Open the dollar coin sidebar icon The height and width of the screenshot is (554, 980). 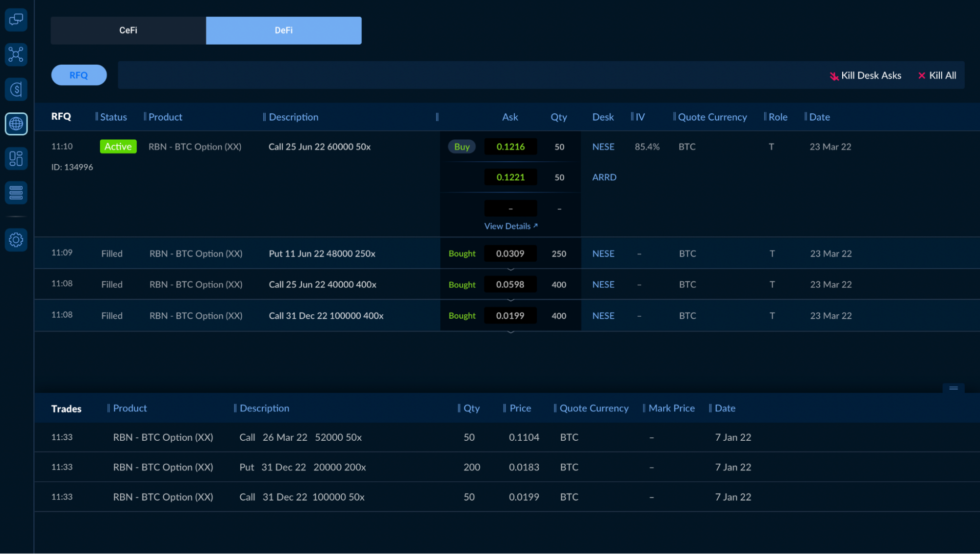pos(16,89)
